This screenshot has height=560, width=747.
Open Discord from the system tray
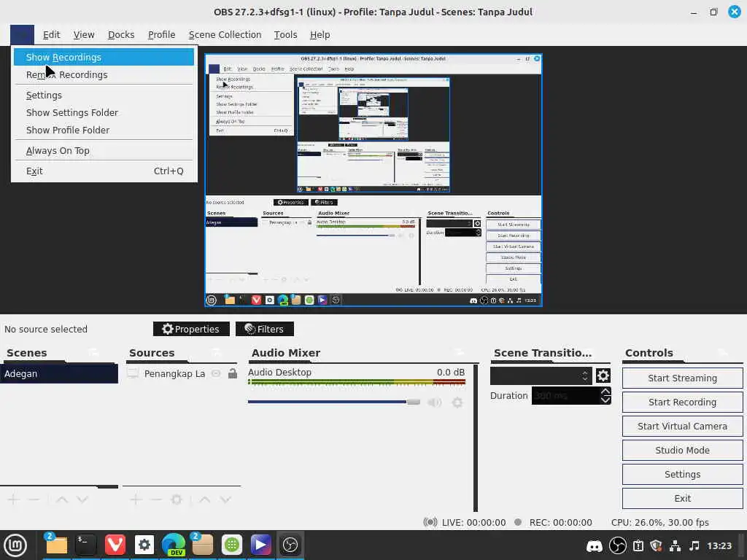click(x=594, y=546)
